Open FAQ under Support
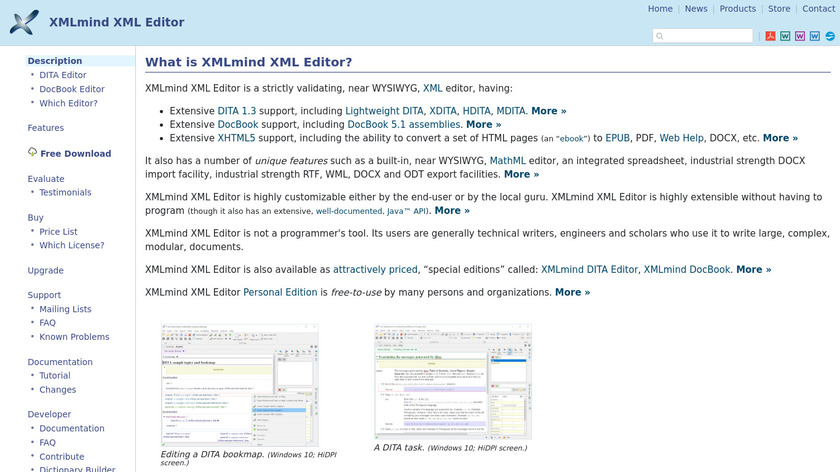The width and height of the screenshot is (840, 472). coord(47,323)
